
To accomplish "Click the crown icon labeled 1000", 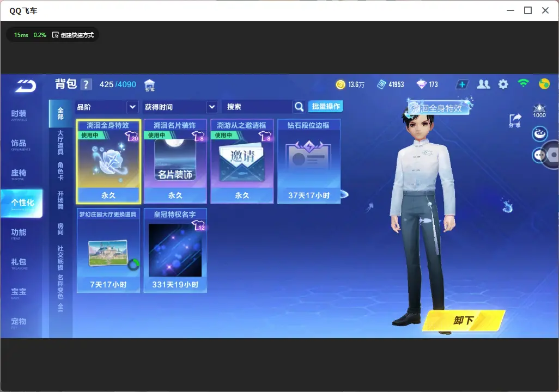I will [x=539, y=111].
